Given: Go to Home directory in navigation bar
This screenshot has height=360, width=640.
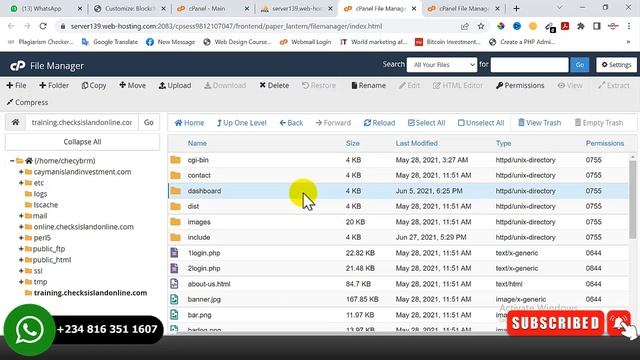Looking at the screenshot, I should (x=189, y=123).
